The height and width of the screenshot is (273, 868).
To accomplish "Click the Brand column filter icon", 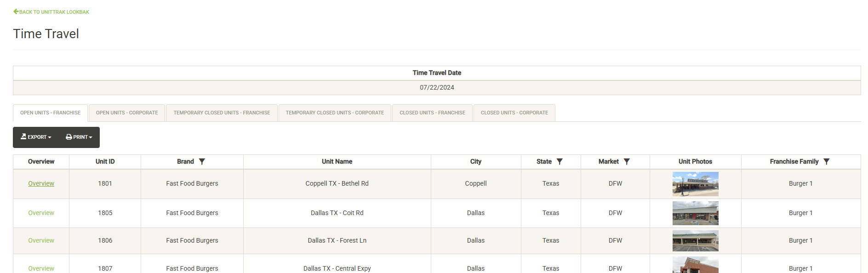I will 202,162.
